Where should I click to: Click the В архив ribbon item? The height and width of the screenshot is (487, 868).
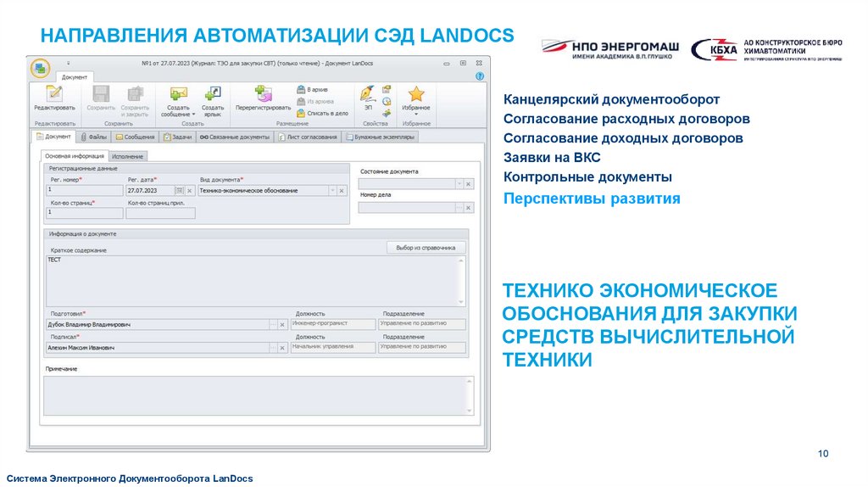(312, 89)
